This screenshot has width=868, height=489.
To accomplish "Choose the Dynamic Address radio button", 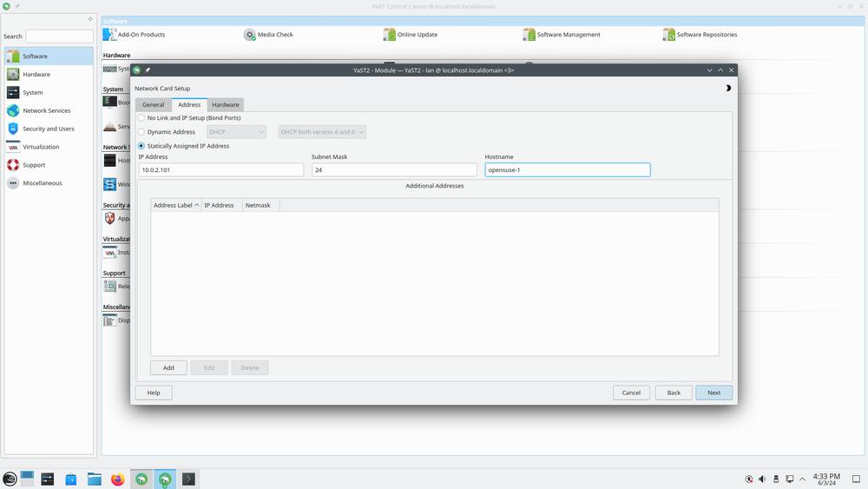I will (x=141, y=132).
